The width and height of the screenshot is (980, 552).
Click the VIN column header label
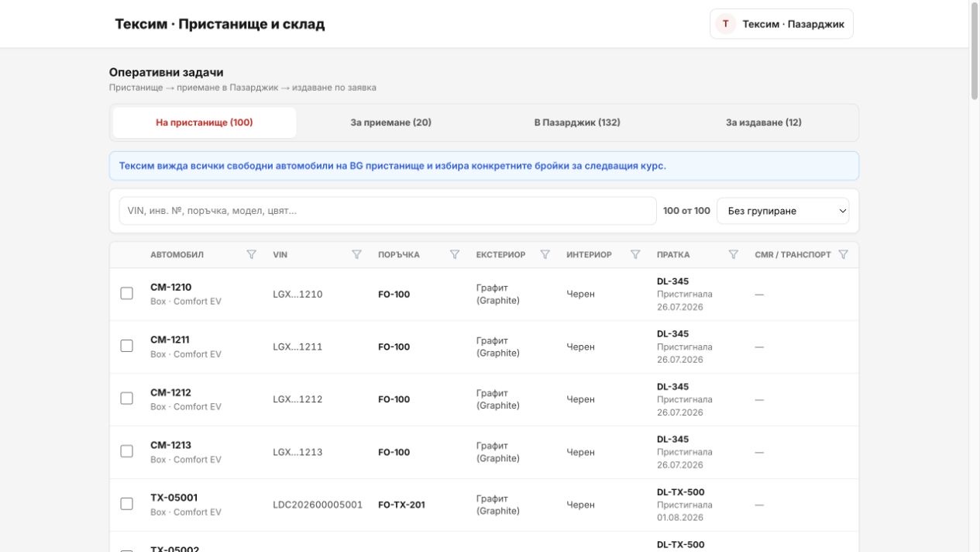coord(280,255)
